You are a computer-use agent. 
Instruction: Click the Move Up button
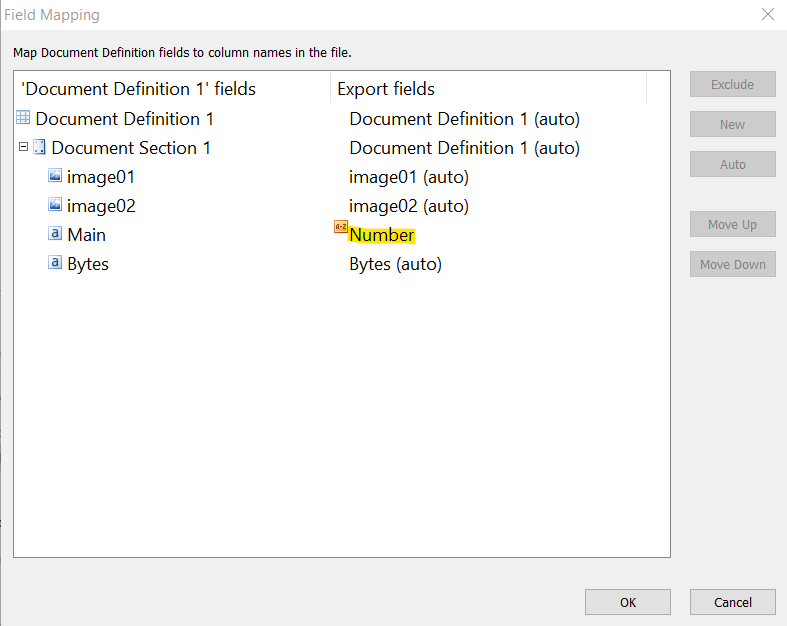tap(732, 224)
